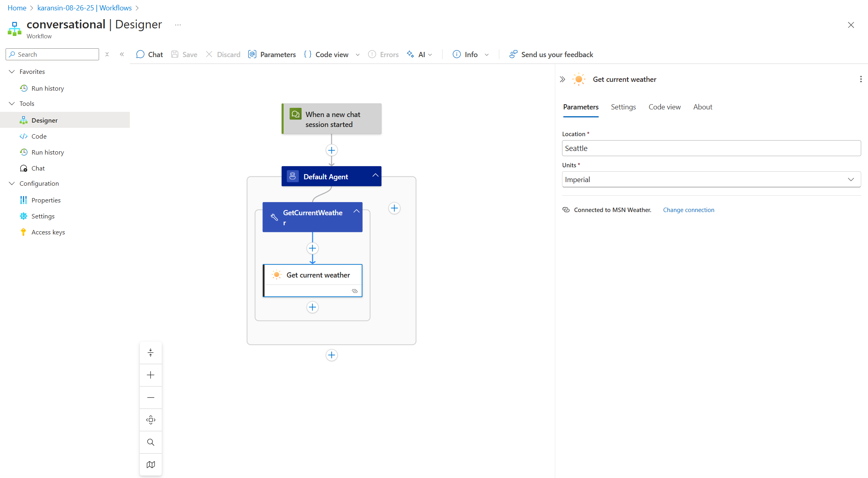Switch to the Parameters tab
The image size is (868, 478).
[581, 107]
